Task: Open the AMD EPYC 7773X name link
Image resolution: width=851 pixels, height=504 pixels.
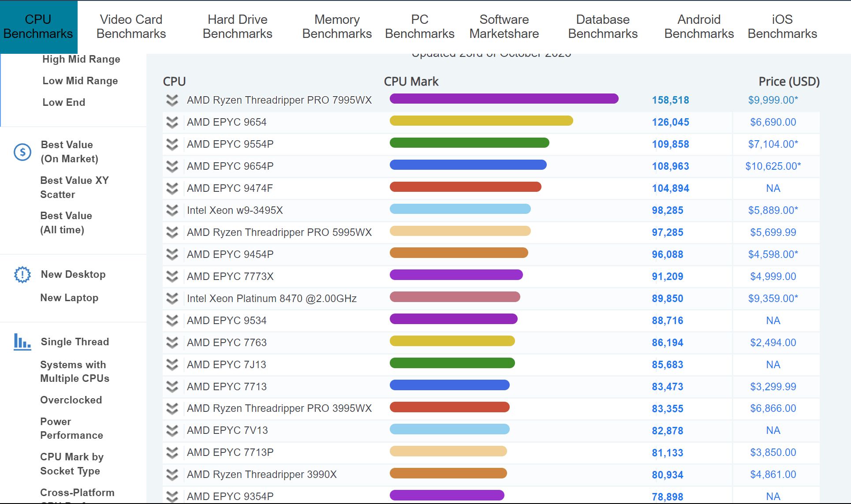Action: [230, 276]
